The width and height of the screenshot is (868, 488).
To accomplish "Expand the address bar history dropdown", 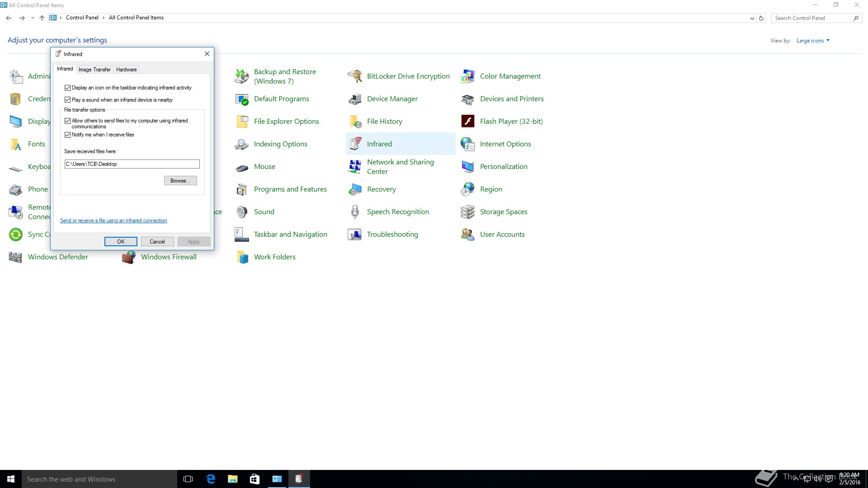I will tap(752, 18).
